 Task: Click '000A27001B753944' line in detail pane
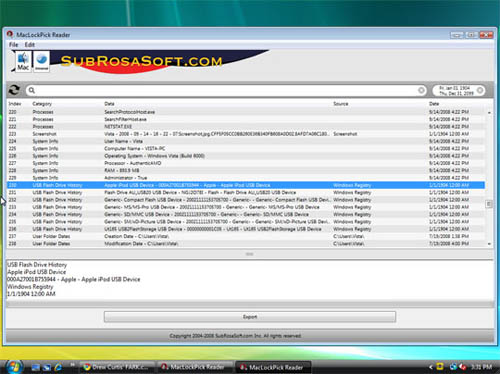pyautogui.click(x=74, y=279)
